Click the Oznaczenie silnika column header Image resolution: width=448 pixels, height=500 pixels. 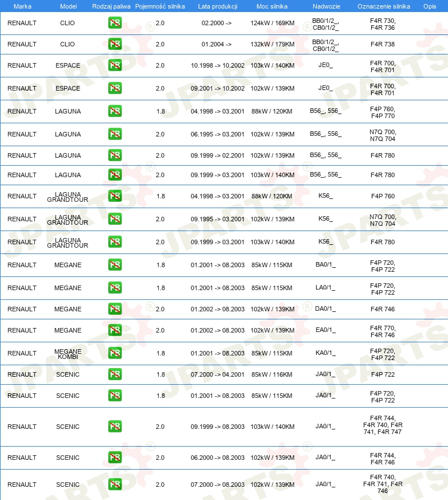[x=384, y=6]
